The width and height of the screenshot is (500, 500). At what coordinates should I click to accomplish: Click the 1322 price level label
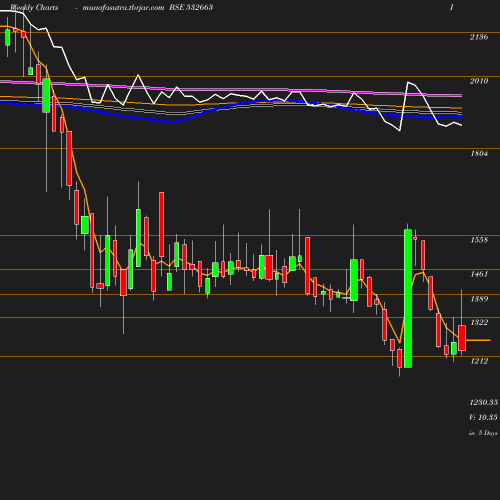coord(479,322)
